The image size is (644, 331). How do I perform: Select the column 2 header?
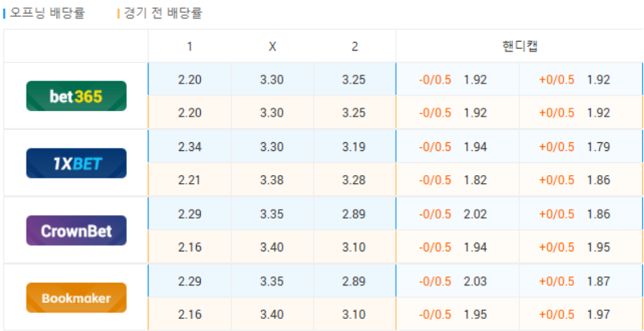pos(354,47)
